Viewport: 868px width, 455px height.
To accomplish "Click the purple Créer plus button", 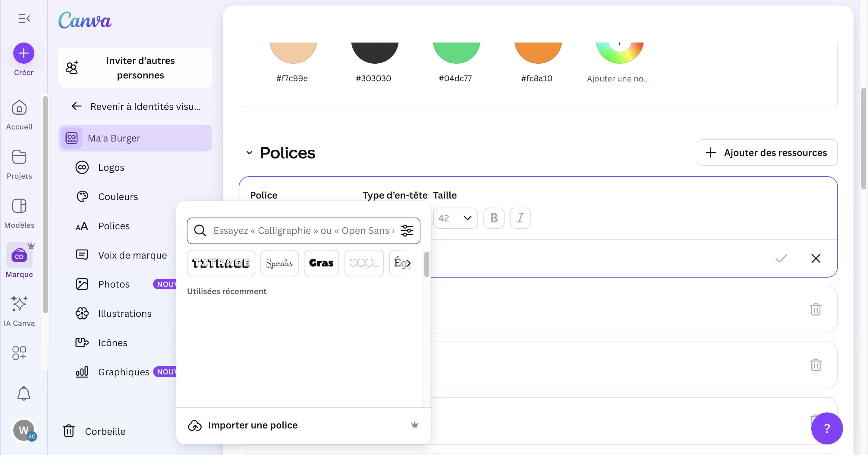I will [x=24, y=53].
